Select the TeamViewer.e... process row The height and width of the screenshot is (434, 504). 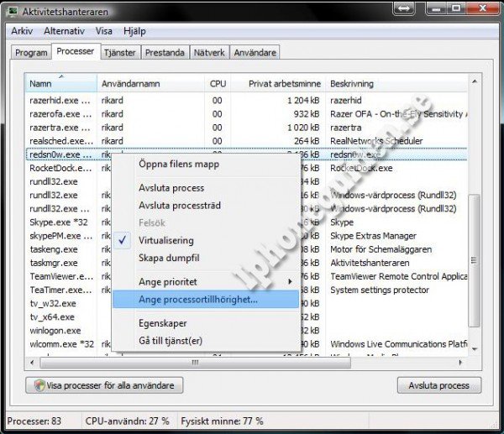tap(246, 276)
